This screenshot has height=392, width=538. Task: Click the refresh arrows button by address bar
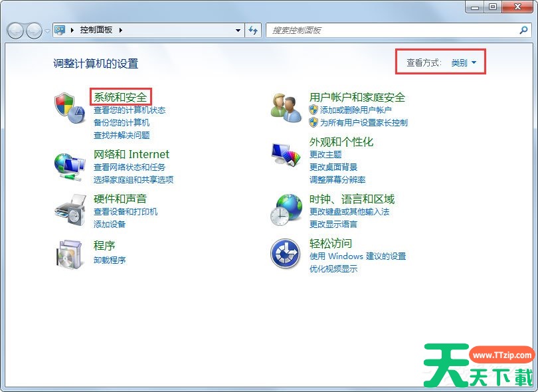point(253,30)
